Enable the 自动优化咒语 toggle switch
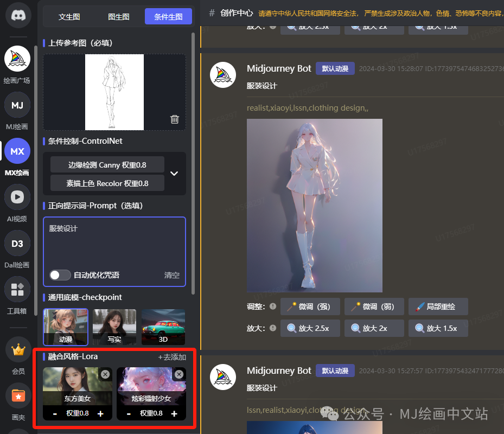Image resolution: width=504 pixels, height=434 pixels. tap(60, 275)
